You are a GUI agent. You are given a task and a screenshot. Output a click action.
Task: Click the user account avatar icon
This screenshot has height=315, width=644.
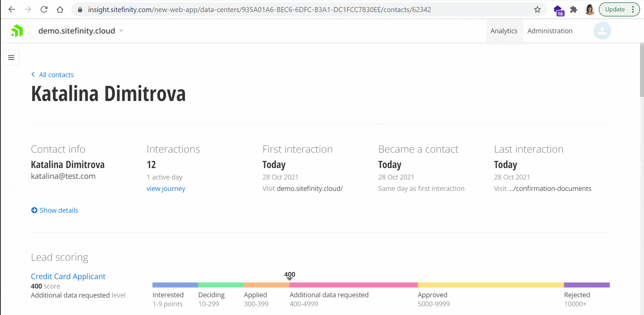click(602, 31)
